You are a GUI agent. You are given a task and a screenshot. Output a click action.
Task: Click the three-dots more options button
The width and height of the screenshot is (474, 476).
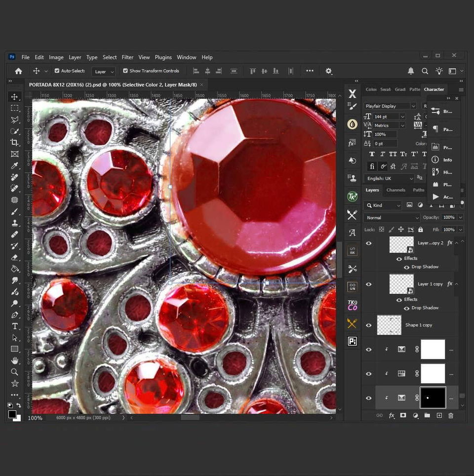coord(310,71)
